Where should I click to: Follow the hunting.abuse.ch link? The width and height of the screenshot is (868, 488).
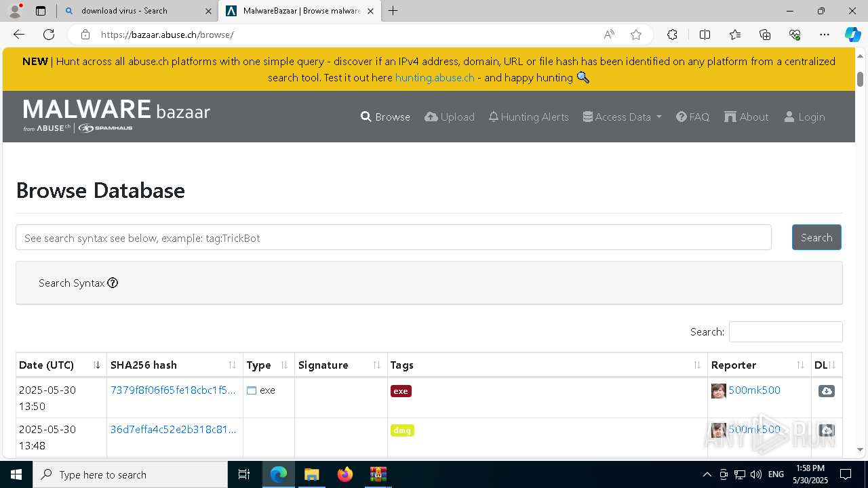(x=435, y=77)
